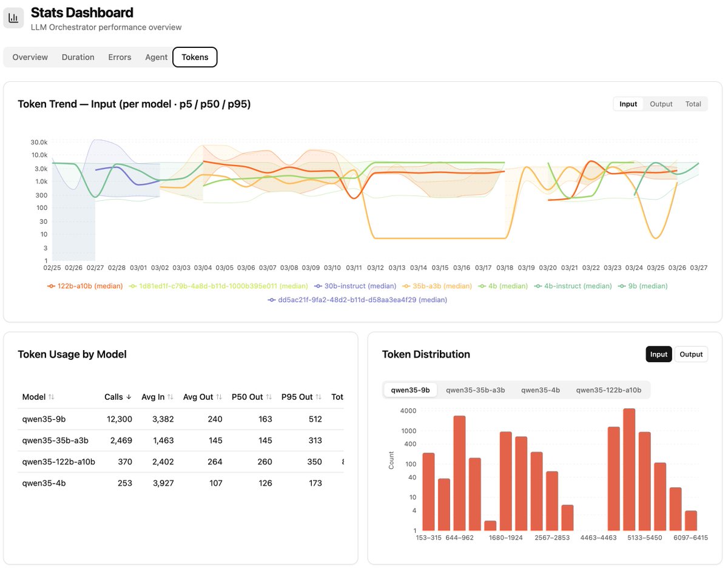Toggle the 4b (median) legend item

503,286
